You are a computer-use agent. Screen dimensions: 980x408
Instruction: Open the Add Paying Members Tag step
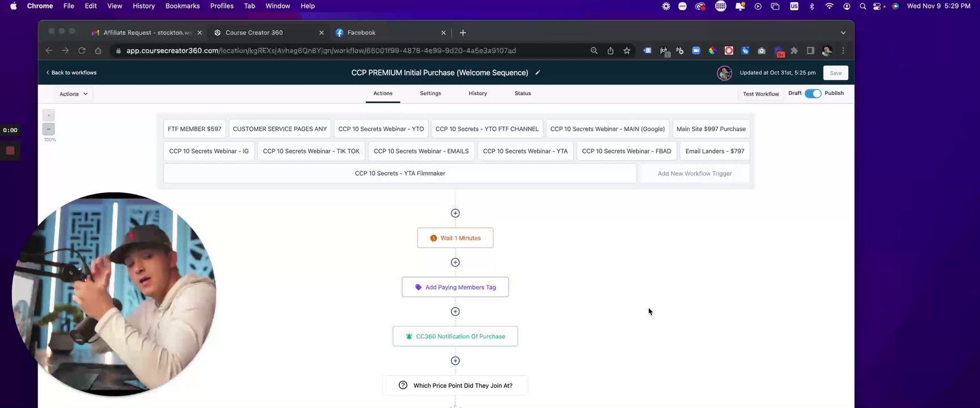(x=455, y=287)
